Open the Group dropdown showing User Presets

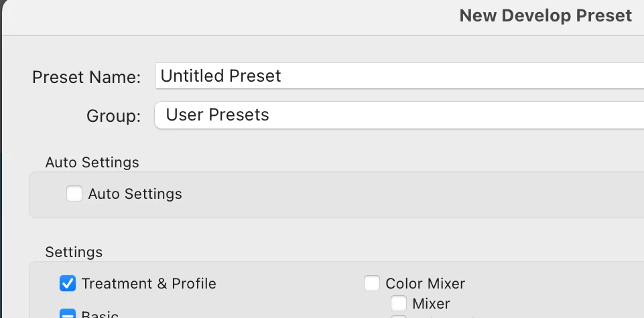point(399,115)
